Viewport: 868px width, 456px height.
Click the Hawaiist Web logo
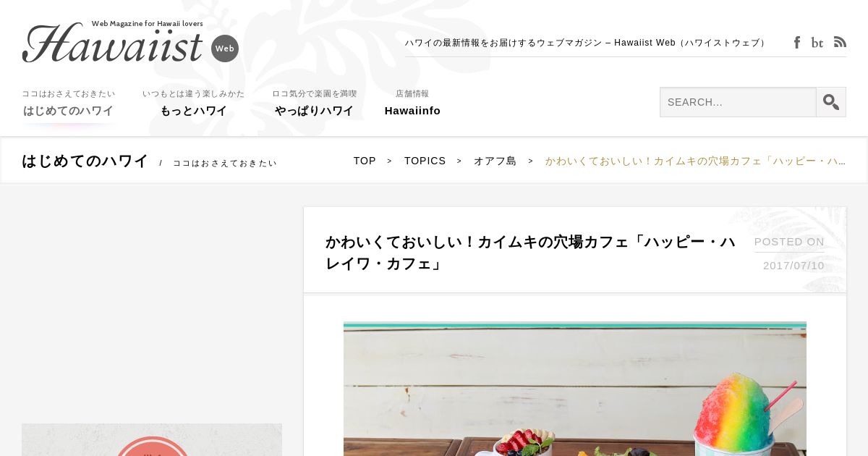(x=113, y=42)
